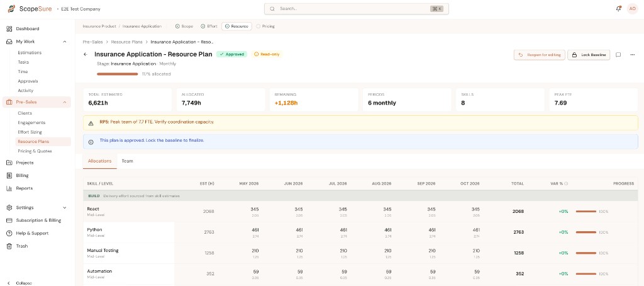
Task: Click the My Work inbox icon
Action: pos(9,42)
